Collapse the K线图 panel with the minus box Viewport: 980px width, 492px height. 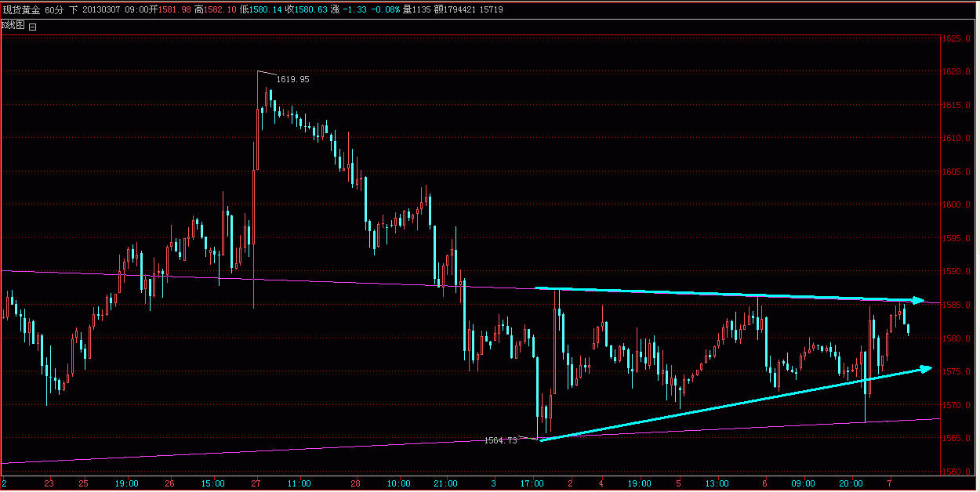(x=33, y=26)
